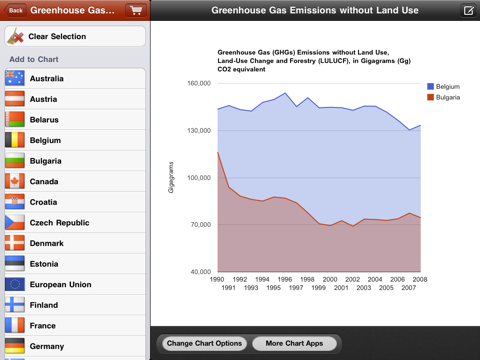Click the European Union flag icon
The image size is (480, 360).
click(15, 284)
